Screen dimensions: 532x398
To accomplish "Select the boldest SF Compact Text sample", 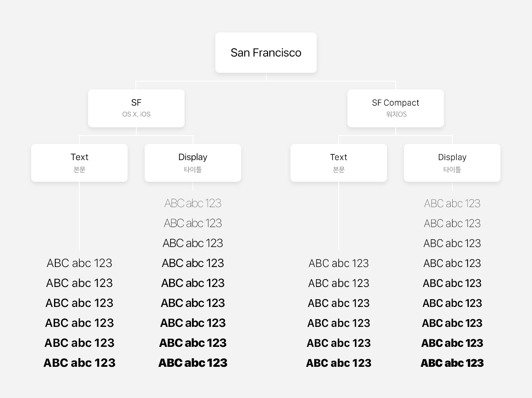I will (339, 363).
